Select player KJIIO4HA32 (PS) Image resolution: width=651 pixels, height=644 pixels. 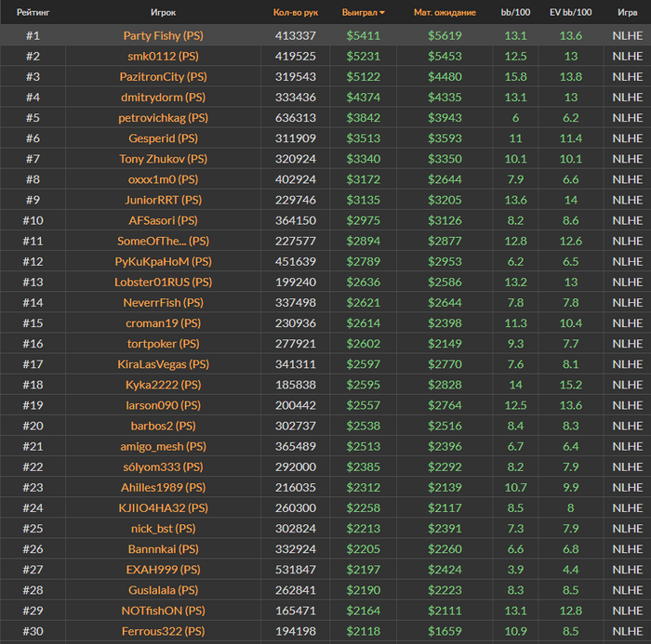[x=163, y=507]
